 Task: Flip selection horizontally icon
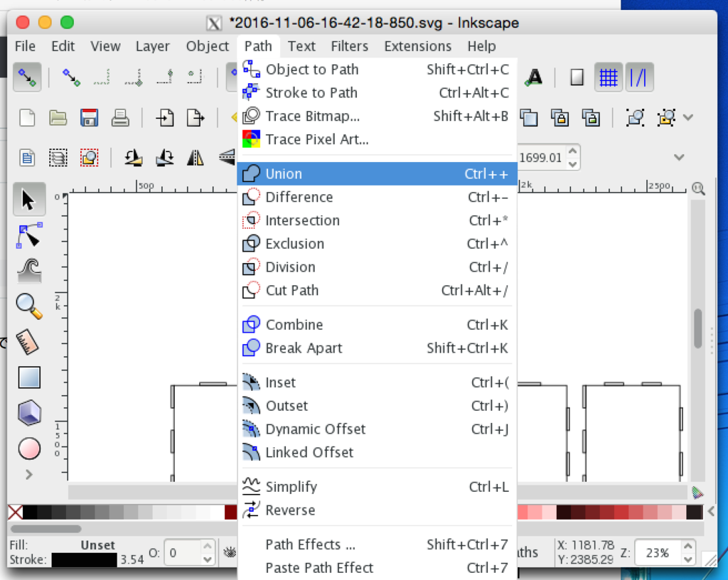click(x=196, y=158)
